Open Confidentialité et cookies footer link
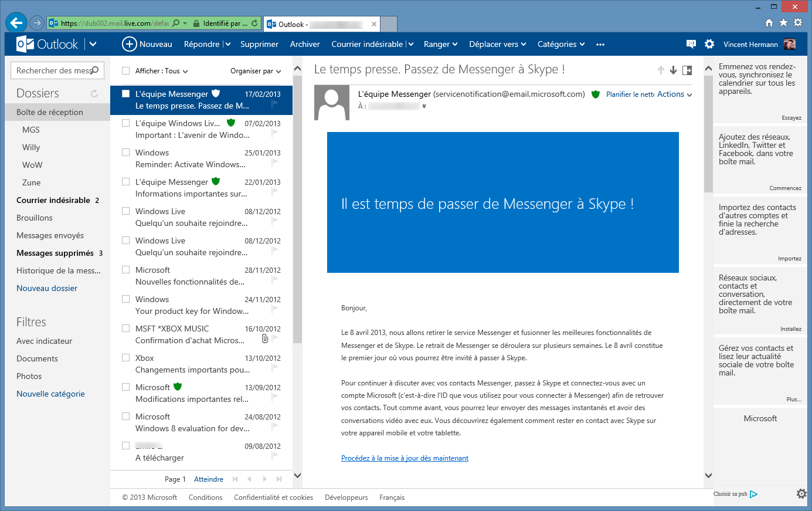The width and height of the screenshot is (812, 511). (x=273, y=498)
